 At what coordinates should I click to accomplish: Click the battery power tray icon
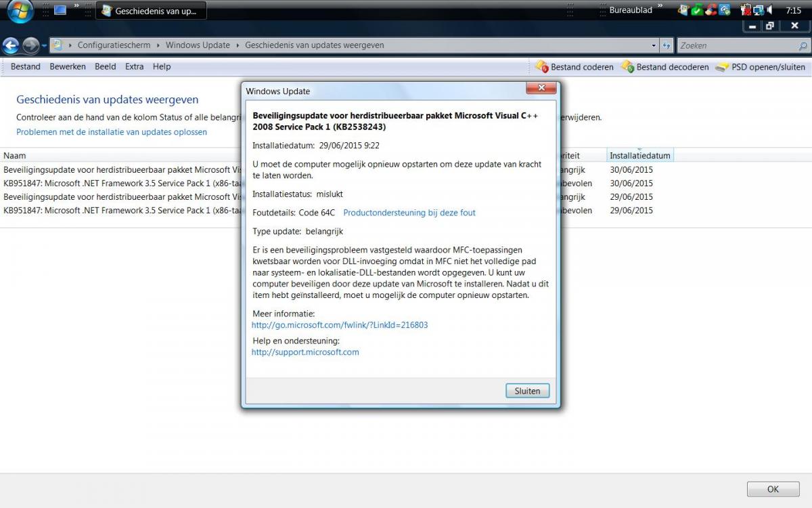[746, 10]
